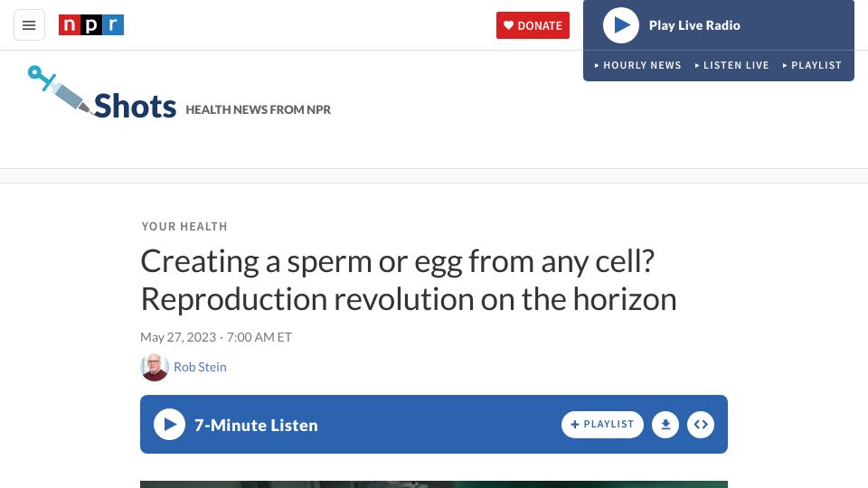
Task: Add story to playlist with + Playlist button
Action: [x=602, y=425]
